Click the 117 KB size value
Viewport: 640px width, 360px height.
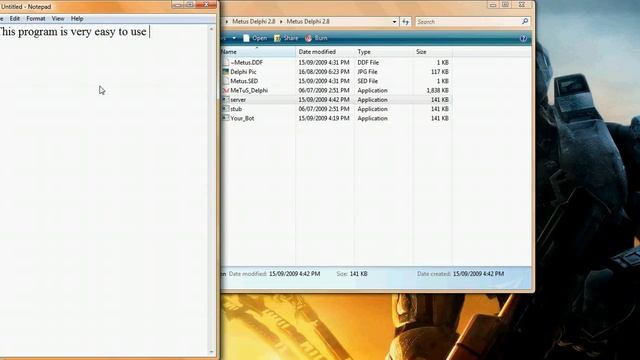[440, 72]
